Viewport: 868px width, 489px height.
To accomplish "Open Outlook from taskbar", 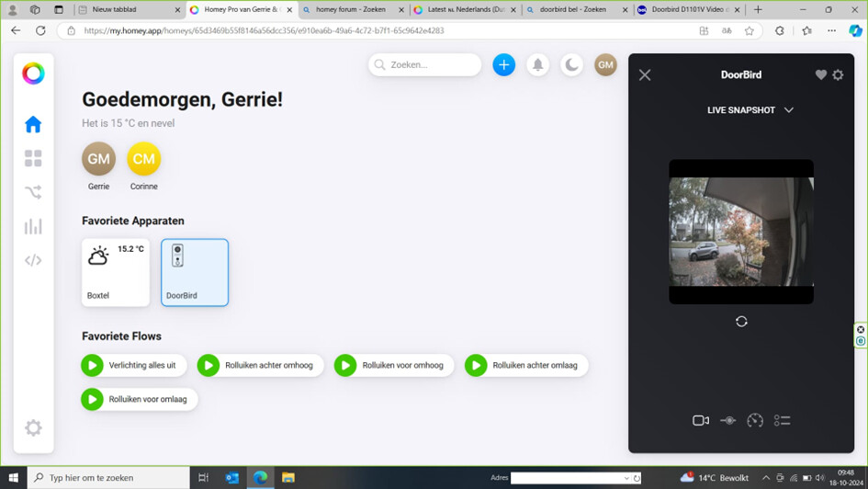I will [232, 477].
